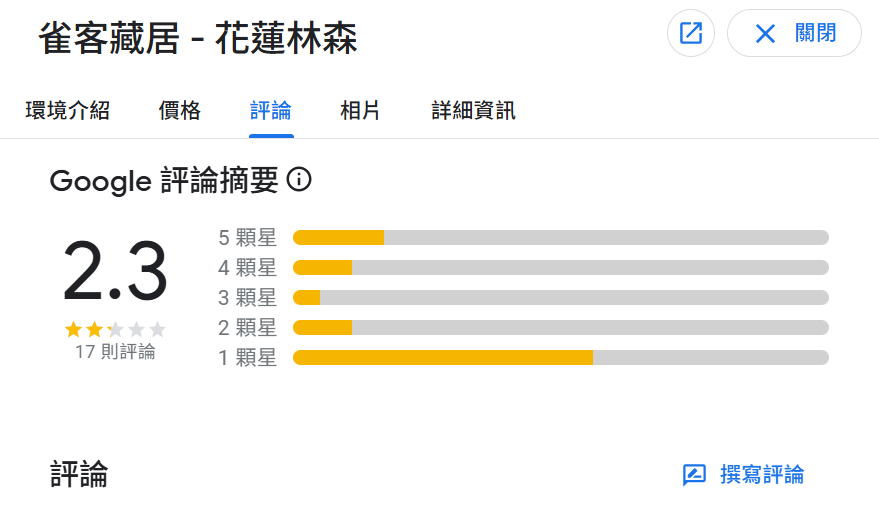
Task: Switch to the 環境介紹 tab
Action: tap(67, 110)
